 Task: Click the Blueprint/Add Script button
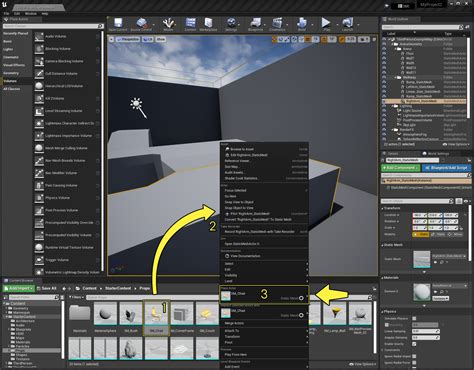(446, 168)
